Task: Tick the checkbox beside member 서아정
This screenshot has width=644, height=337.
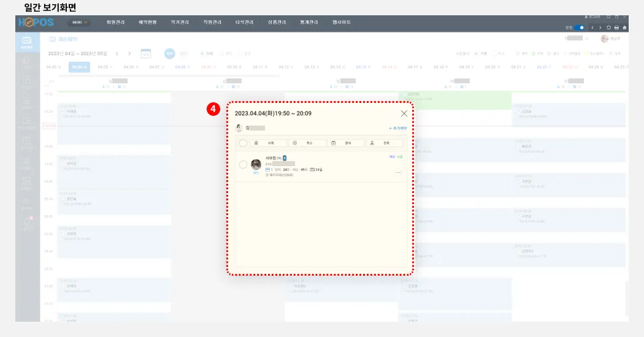Action: point(243,165)
